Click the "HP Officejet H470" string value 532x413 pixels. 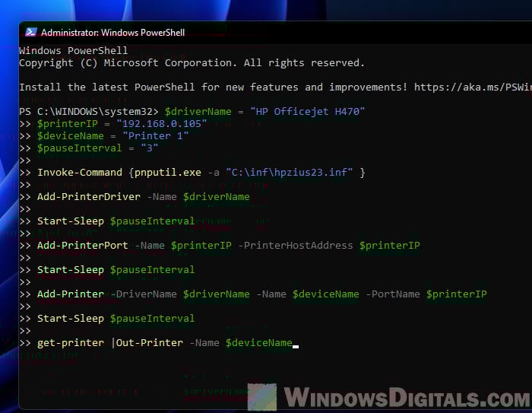pos(307,112)
